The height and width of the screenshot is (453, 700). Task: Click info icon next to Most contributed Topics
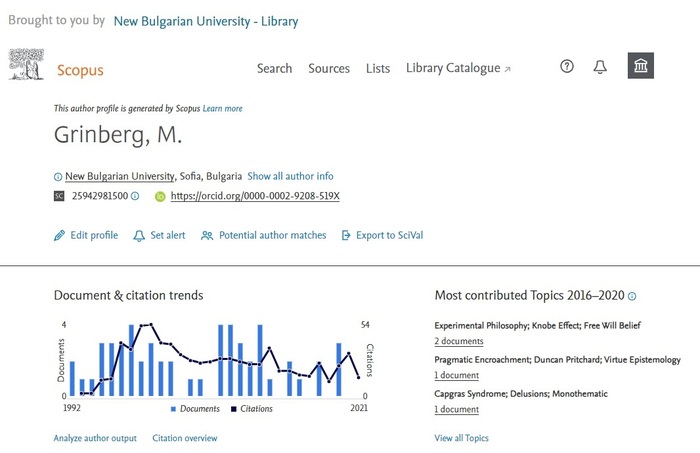coord(632,296)
